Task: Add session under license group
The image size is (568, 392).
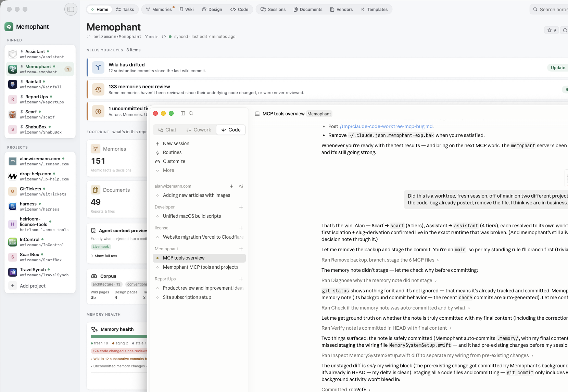Action: point(241,228)
